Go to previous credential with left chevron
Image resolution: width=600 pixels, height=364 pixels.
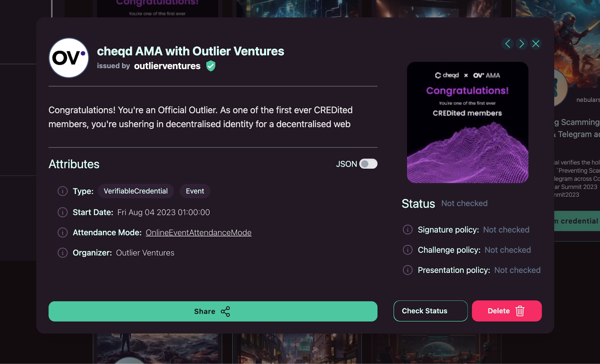[x=507, y=44]
